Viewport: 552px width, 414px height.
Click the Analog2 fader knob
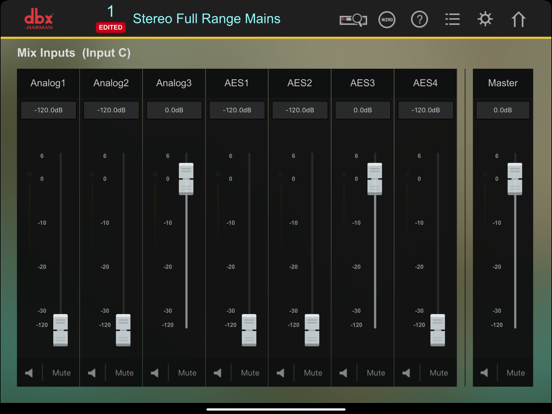click(123, 330)
